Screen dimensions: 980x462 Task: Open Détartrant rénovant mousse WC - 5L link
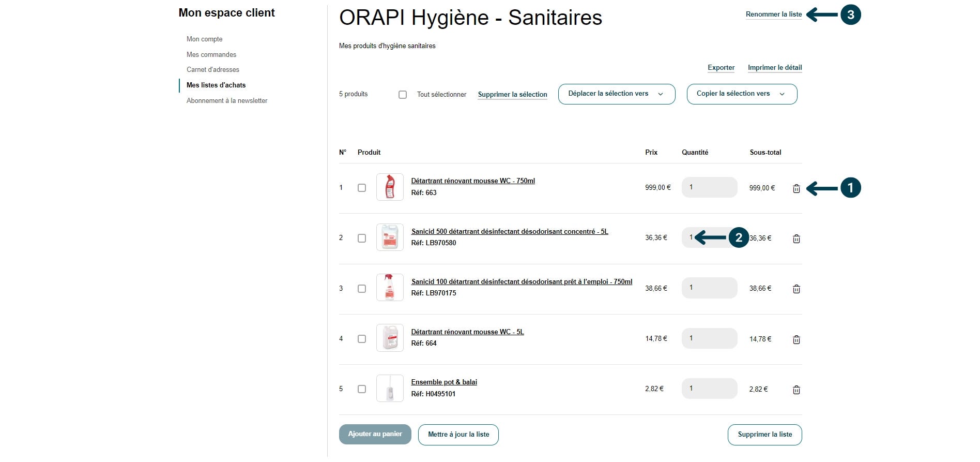[x=467, y=332]
